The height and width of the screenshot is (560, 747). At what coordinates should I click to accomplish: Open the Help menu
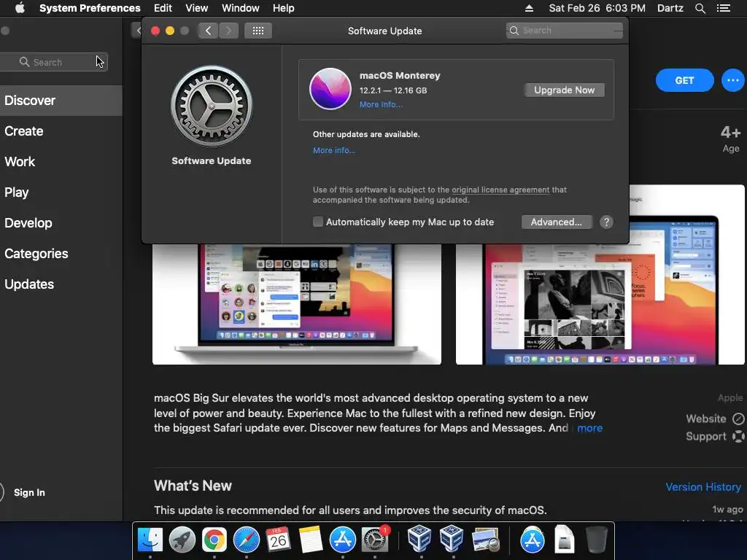[284, 8]
